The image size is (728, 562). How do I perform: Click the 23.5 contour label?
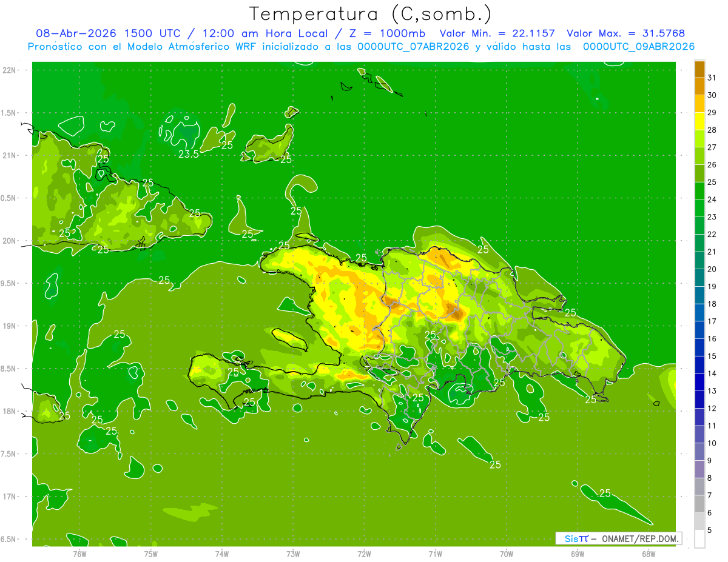tap(189, 155)
